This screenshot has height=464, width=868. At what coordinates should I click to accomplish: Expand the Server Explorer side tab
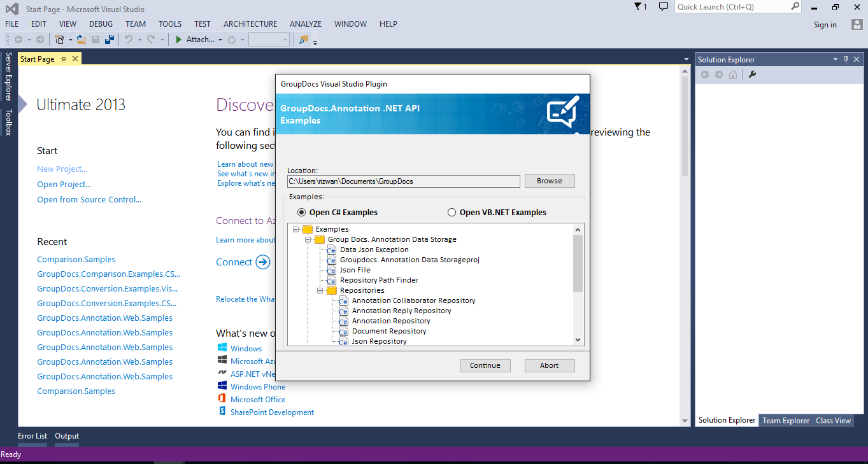(x=9, y=76)
